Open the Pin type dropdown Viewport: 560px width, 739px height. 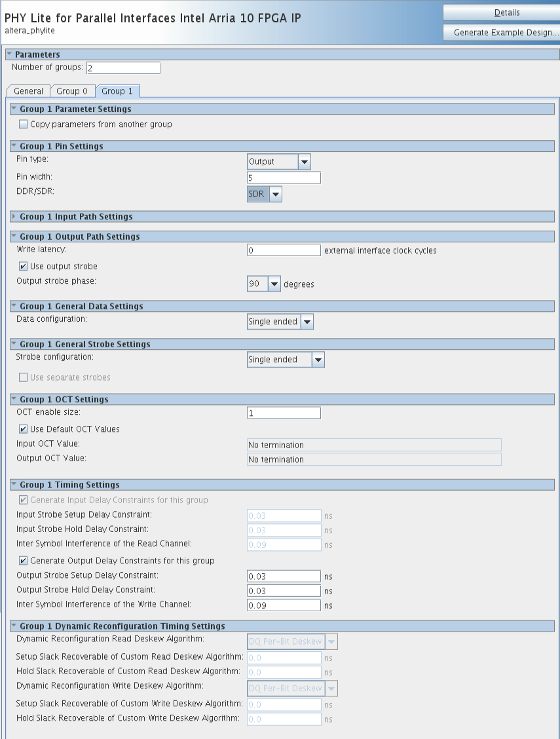(x=304, y=161)
